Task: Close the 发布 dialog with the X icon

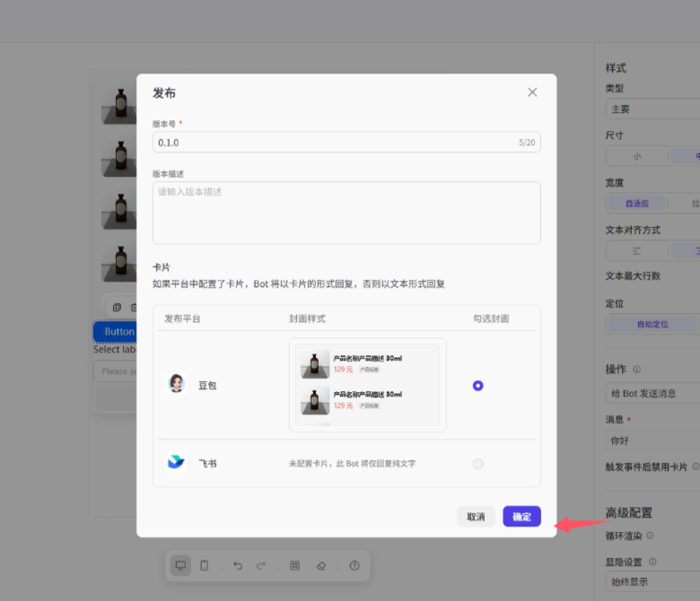Action: (x=532, y=92)
